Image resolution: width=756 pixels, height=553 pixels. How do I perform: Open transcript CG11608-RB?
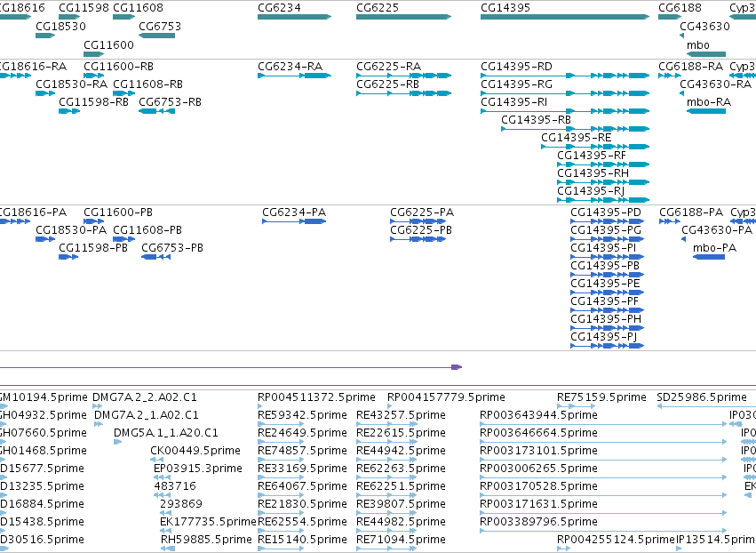(x=148, y=84)
